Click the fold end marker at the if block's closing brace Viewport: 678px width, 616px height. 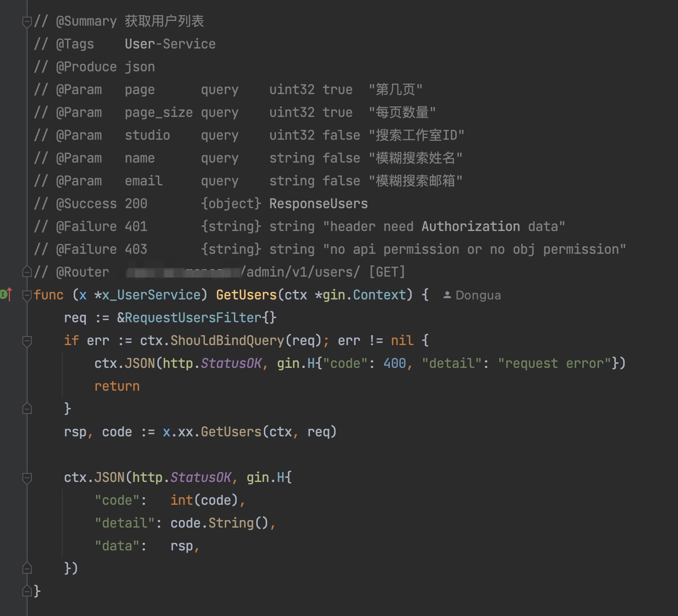pos(27,409)
